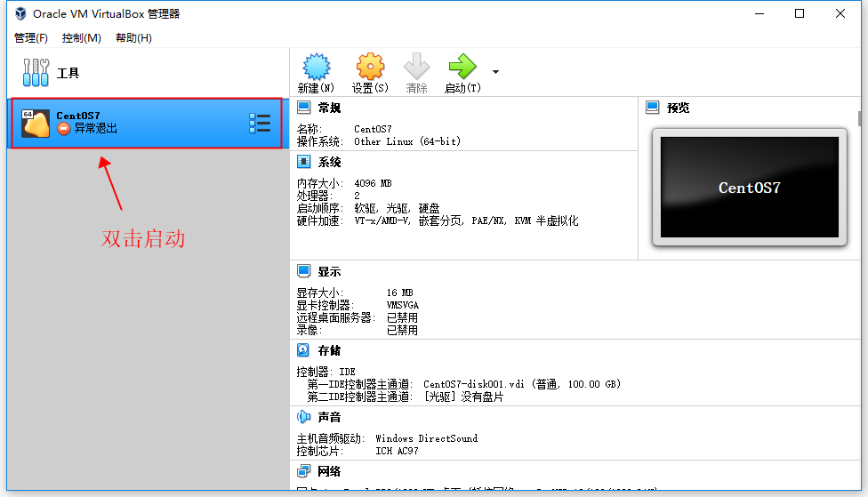Open the 管理(F) menu
This screenshot has width=868, height=497.
tap(31, 37)
